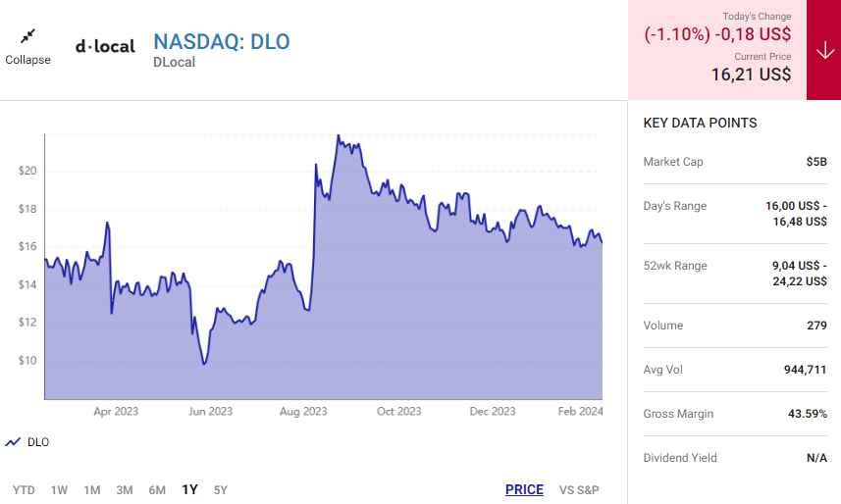The height and width of the screenshot is (504, 841).
Task: Toggle chart to PRICE view
Action: [x=524, y=489]
